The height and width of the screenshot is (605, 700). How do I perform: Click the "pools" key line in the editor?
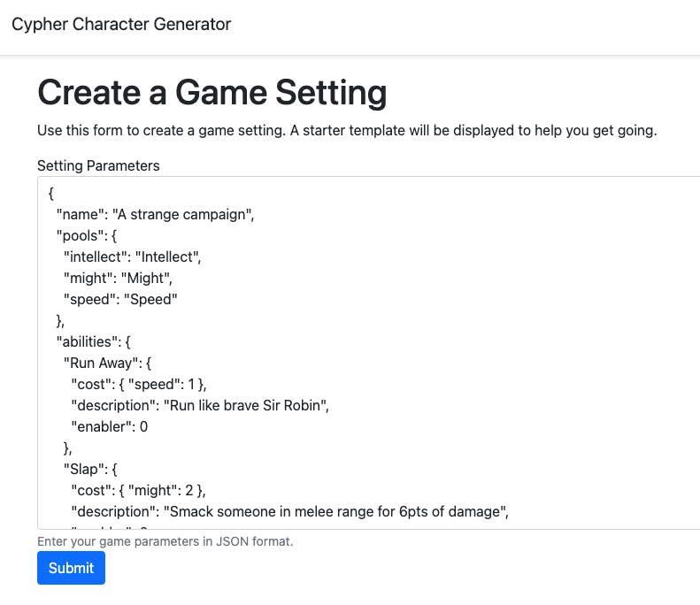pyautogui.click(x=93, y=235)
